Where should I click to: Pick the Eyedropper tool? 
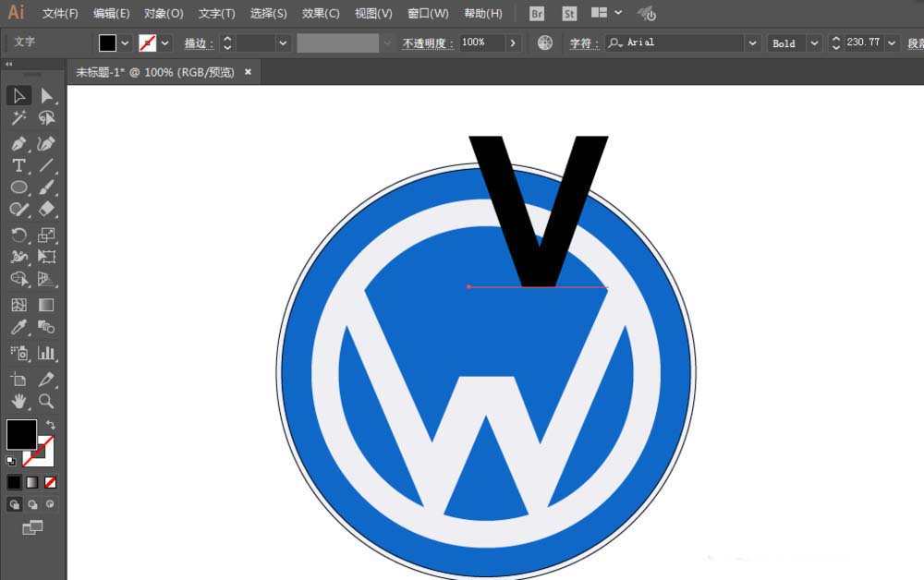coord(18,328)
